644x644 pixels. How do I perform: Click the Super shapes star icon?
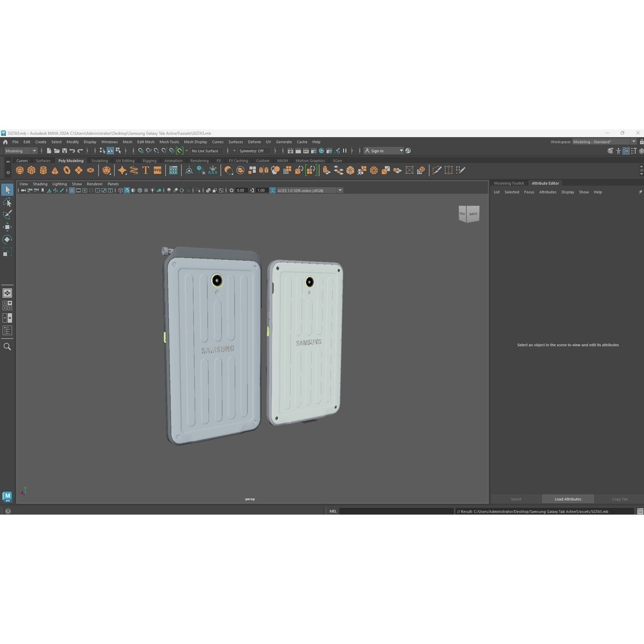tap(122, 170)
